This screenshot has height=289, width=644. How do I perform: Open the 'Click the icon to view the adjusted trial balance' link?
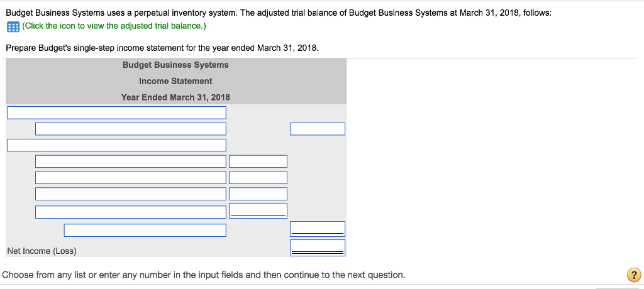pyautogui.click(x=114, y=26)
